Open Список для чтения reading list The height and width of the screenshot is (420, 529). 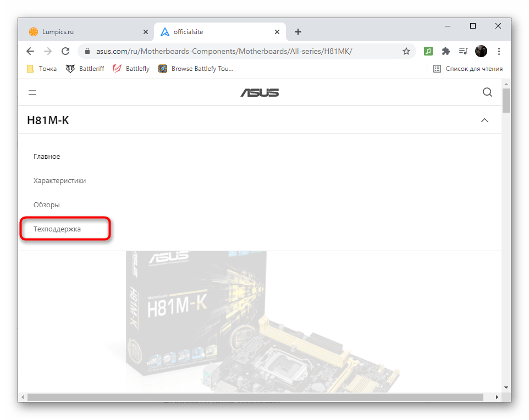[468, 69]
